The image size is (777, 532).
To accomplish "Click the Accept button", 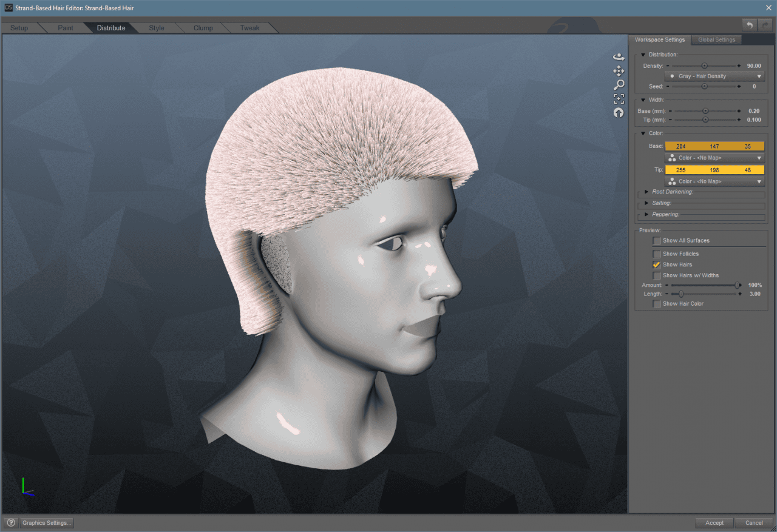I will [714, 522].
